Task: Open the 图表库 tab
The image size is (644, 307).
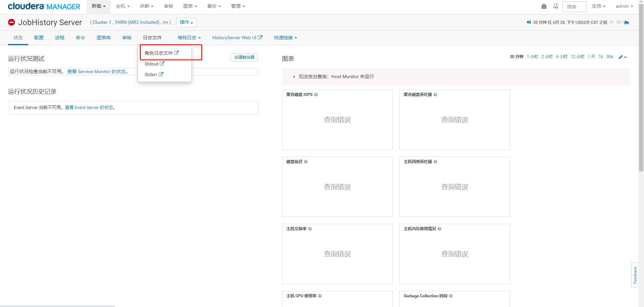Action: point(104,38)
